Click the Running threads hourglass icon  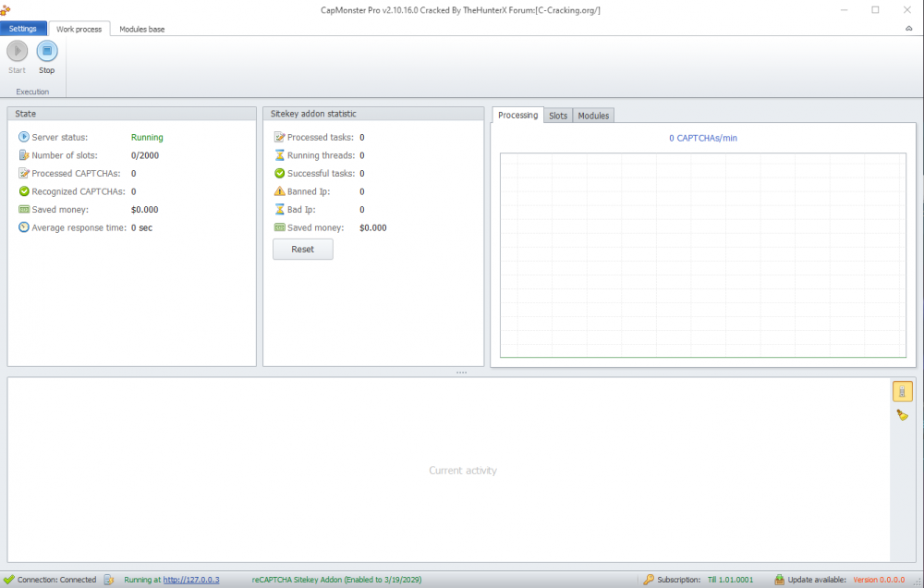279,155
